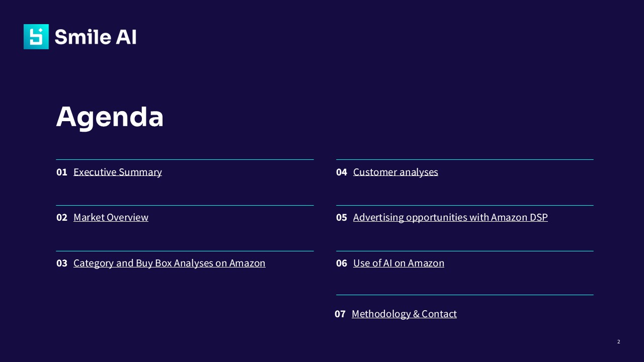The image size is (644, 362).
Task: Open the Customer analyses link
Action: 395,172
